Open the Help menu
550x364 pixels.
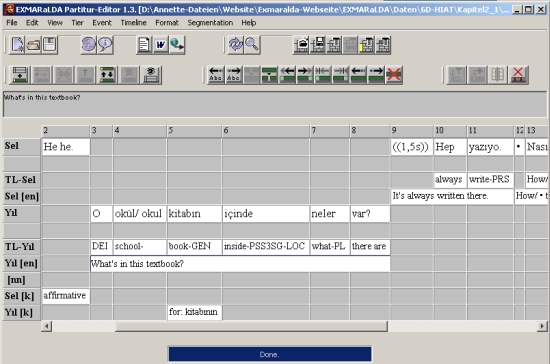coord(249,23)
